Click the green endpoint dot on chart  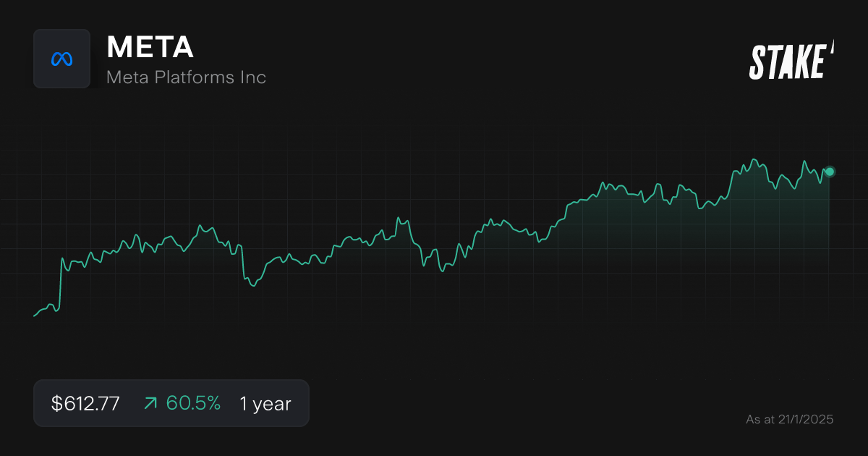pos(829,171)
